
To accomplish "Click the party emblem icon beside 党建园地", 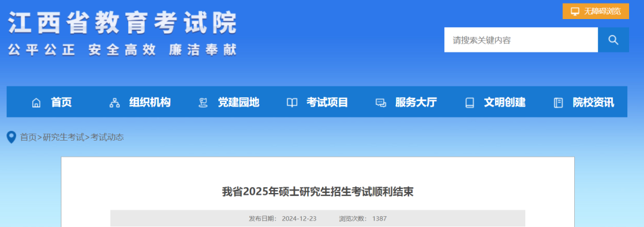I will coord(203,102).
